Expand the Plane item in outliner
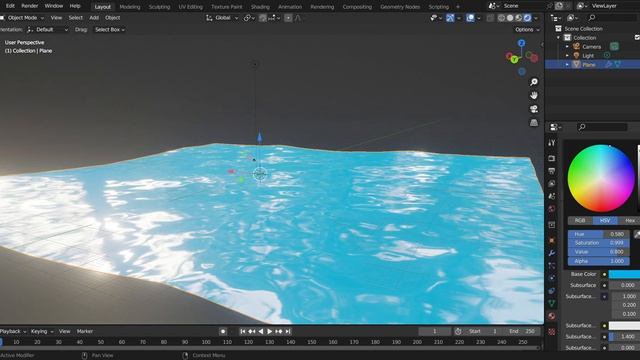640x360 pixels. [567, 64]
